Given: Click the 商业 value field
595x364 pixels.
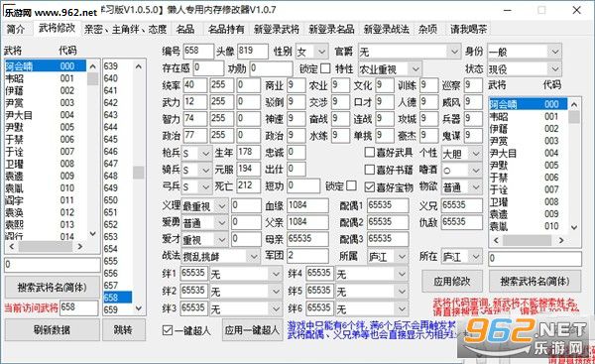Looking at the screenshot, I should [x=297, y=85].
